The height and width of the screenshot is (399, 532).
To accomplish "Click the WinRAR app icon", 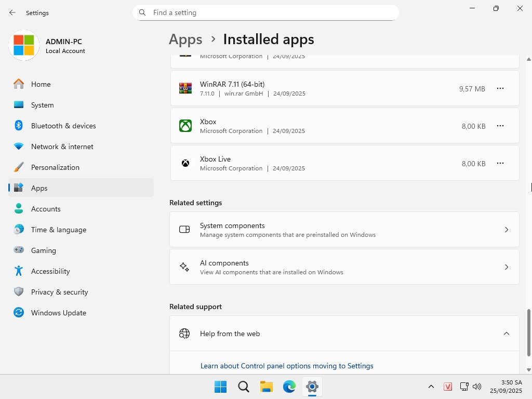I will coord(185,88).
